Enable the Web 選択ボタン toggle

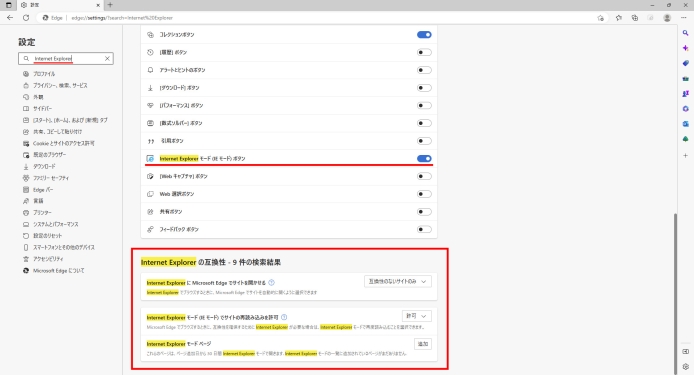[424, 194]
